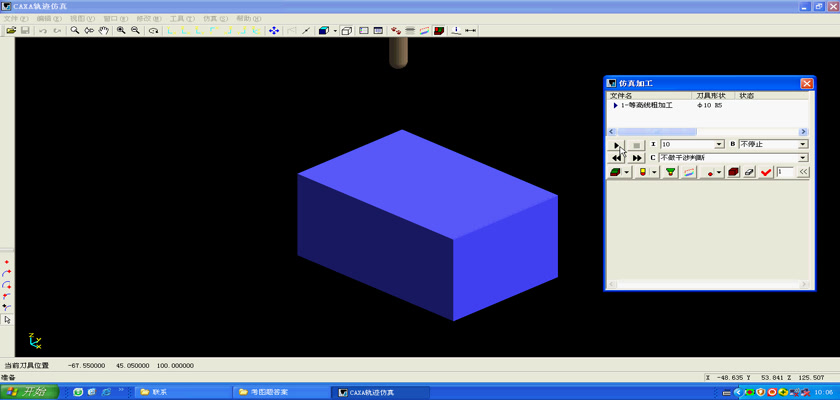The image size is (840, 400).
Task: Click the zoom in magnifier icon
Action: coord(121,31)
